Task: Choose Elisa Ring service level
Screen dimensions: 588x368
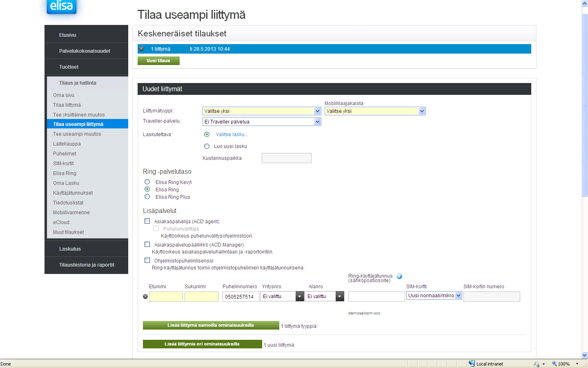Action: pyautogui.click(x=147, y=189)
